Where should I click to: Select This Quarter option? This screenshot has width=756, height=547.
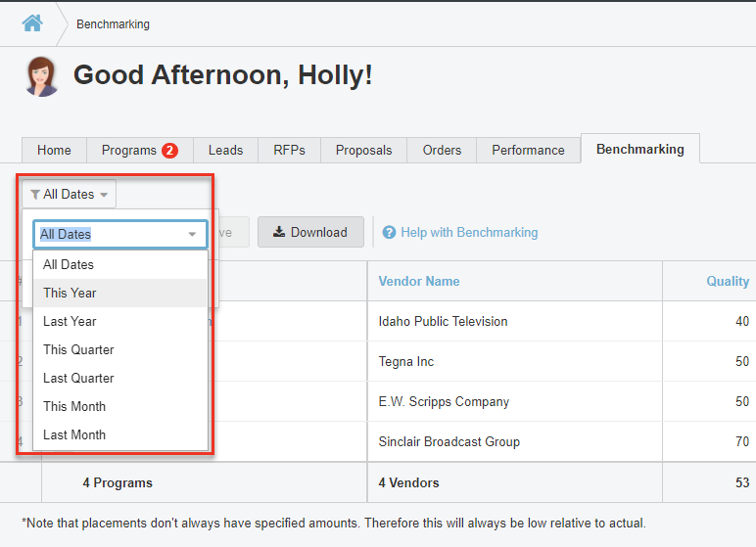[x=78, y=349]
